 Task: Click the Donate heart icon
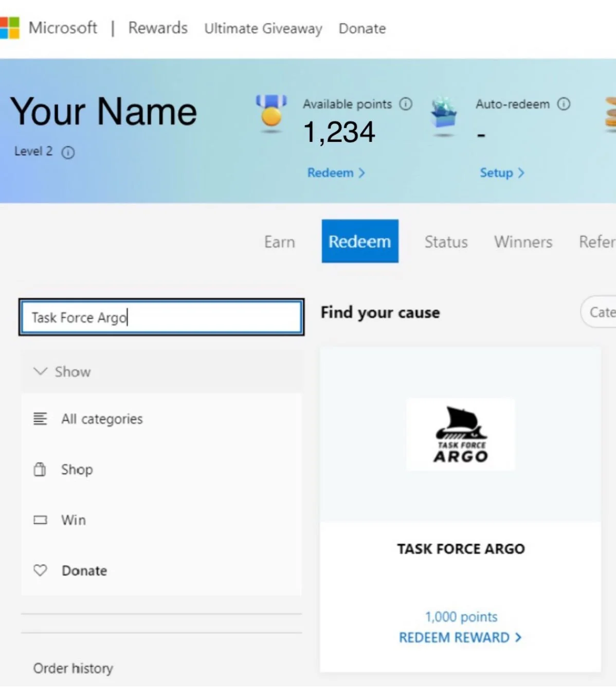click(x=40, y=570)
